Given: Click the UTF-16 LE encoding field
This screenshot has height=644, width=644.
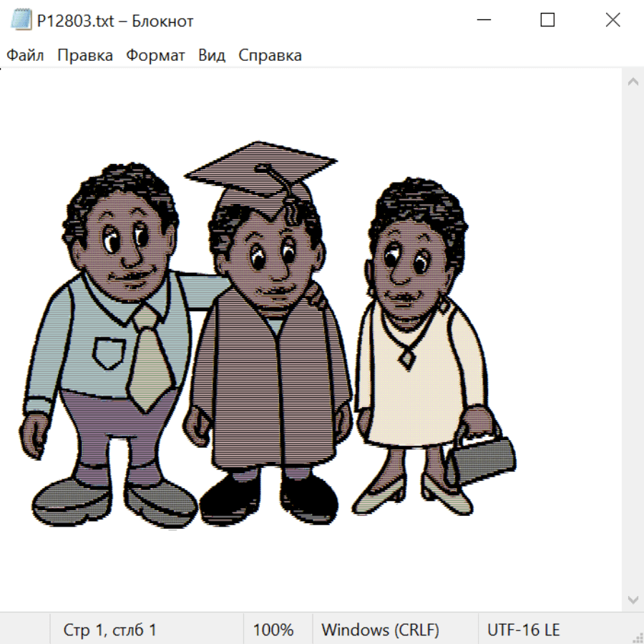Looking at the screenshot, I should coord(523,630).
